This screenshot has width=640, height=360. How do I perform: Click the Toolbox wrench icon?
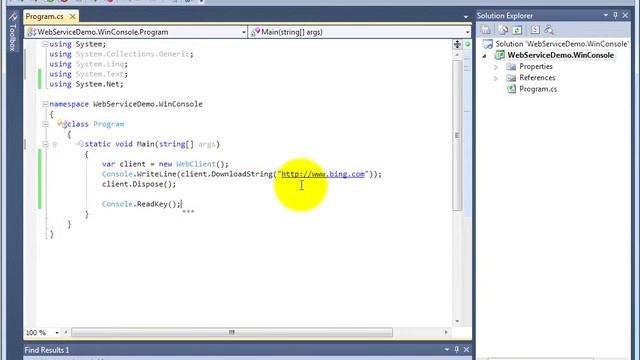tap(13, 16)
